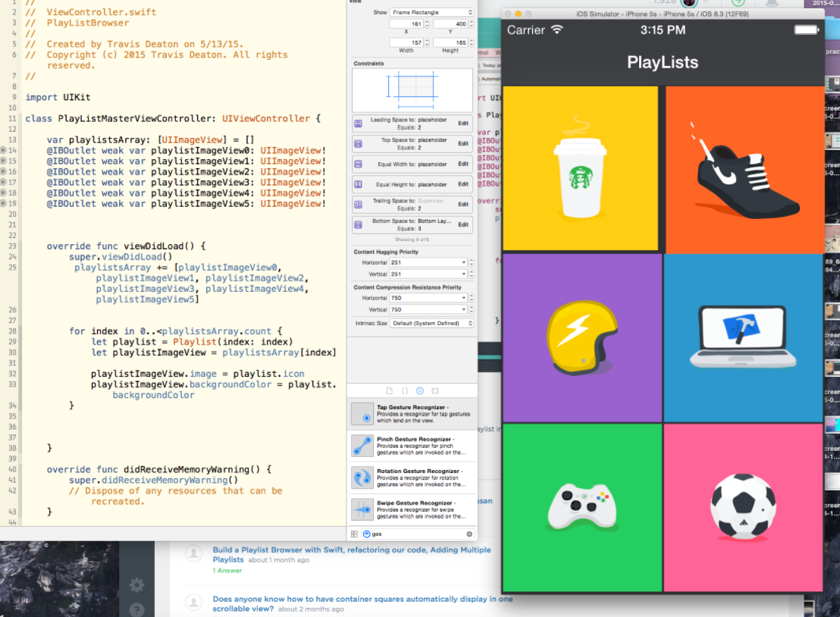Open the File Template library tab
Viewport: 840px width, 617px height.
(390, 391)
